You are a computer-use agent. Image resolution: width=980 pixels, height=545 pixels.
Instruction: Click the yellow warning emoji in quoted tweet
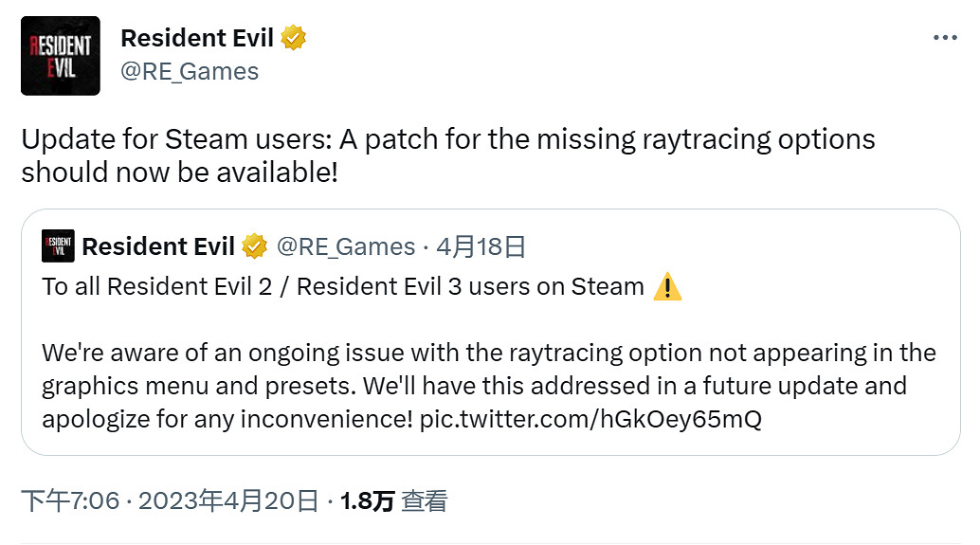667,287
